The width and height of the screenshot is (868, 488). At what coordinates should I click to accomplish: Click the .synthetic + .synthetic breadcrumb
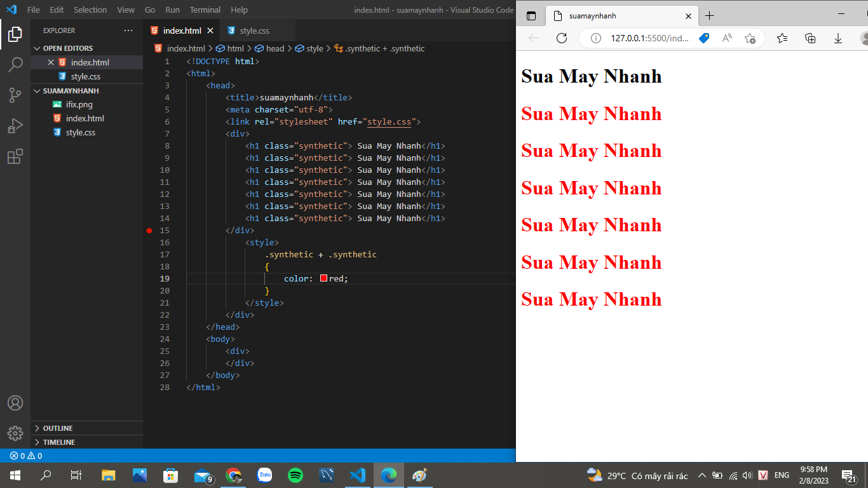[x=379, y=48]
